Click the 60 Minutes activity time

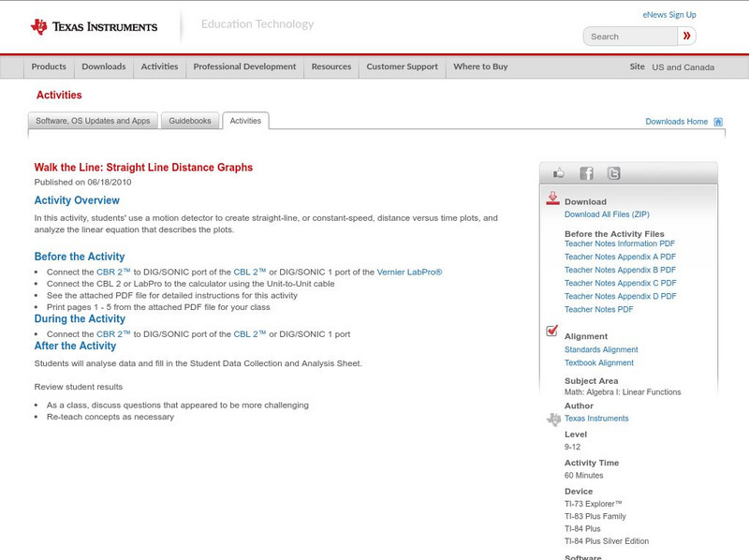click(x=583, y=476)
